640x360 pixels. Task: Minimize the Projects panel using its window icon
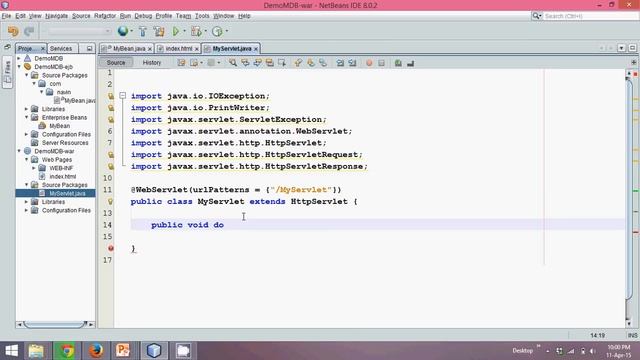[89, 49]
